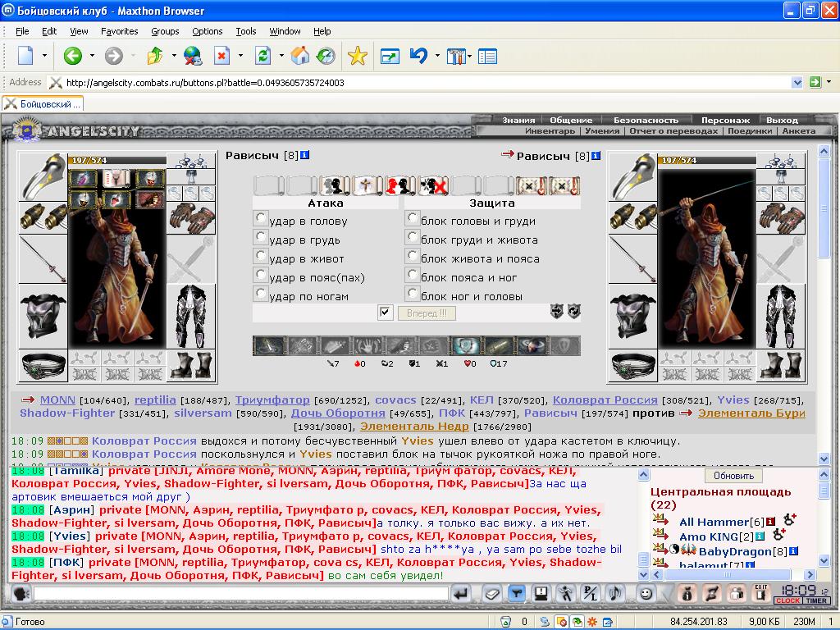
Task: Expand the dropdown arrow next to tools icon
Action: (470, 55)
